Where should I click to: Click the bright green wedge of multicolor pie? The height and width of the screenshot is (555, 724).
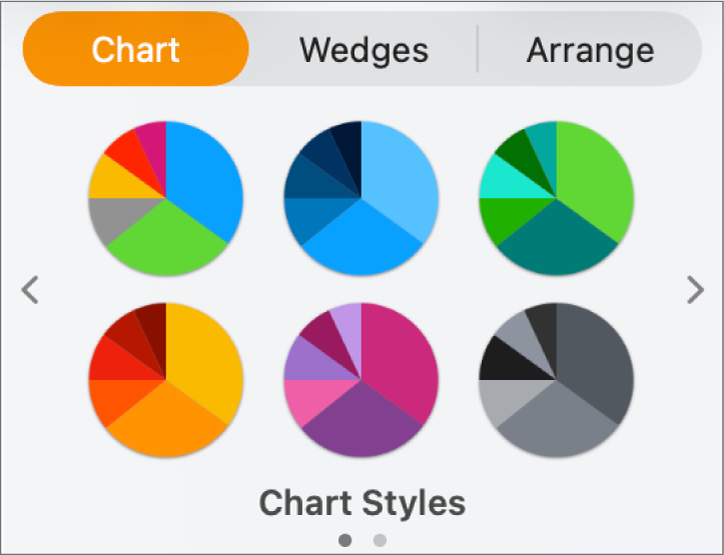pyautogui.click(x=175, y=245)
